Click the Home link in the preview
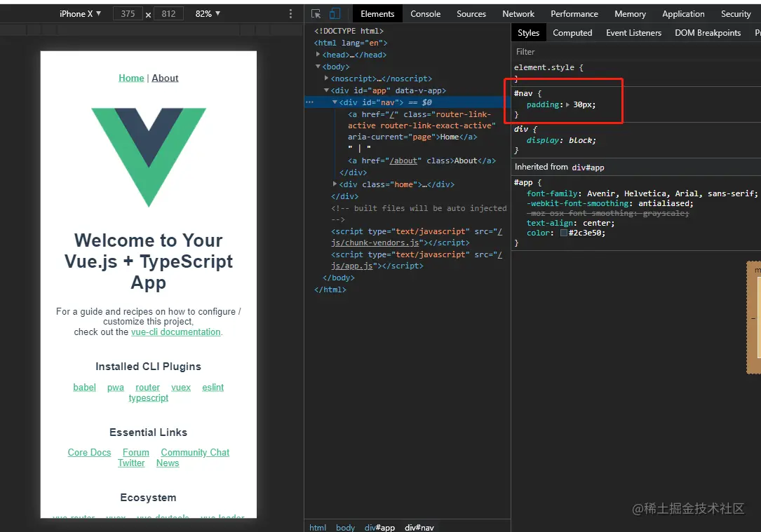The width and height of the screenshot is (761, 532). click(x=131, y=78)
